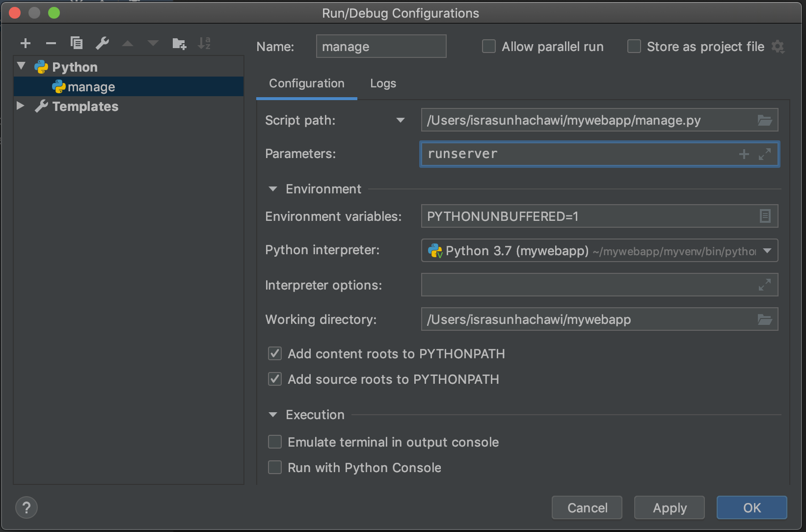Viewport: 806px width, 532px height.
Task: Select the Configuration tab
Action: coord(306,83)
